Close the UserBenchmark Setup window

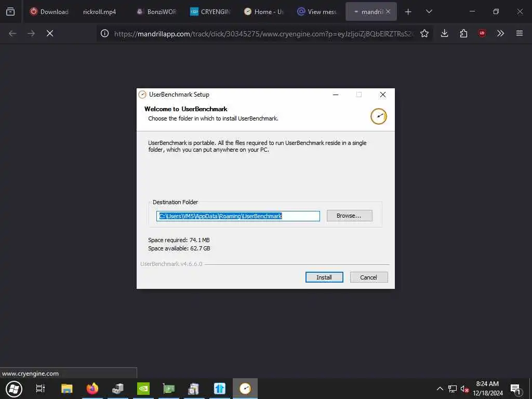[383, 95]
